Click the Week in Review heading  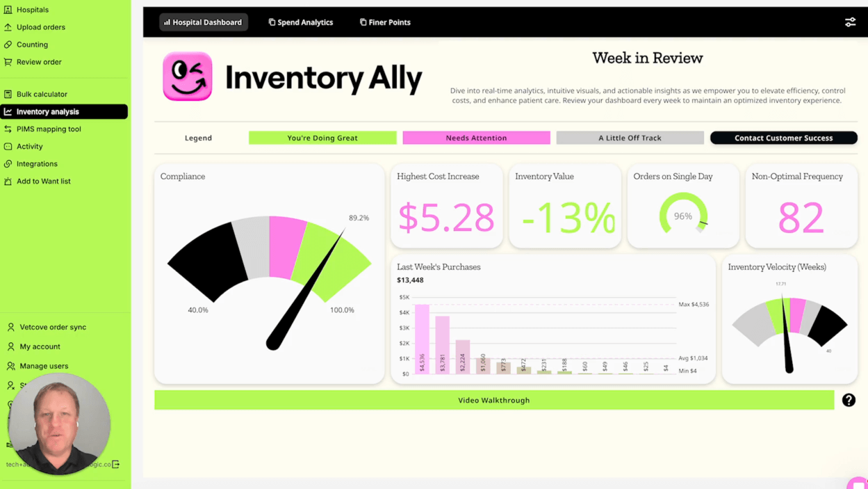click(648, 58)
